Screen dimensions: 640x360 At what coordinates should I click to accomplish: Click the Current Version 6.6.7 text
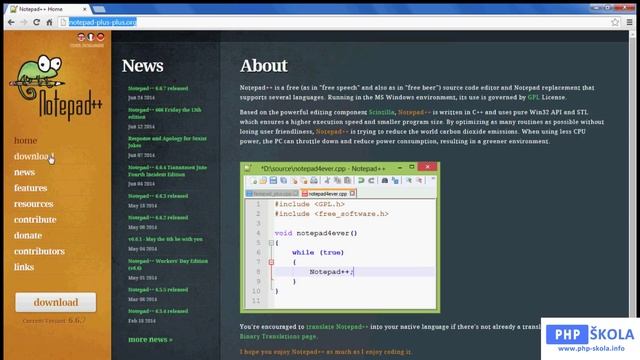pos(54,321)
